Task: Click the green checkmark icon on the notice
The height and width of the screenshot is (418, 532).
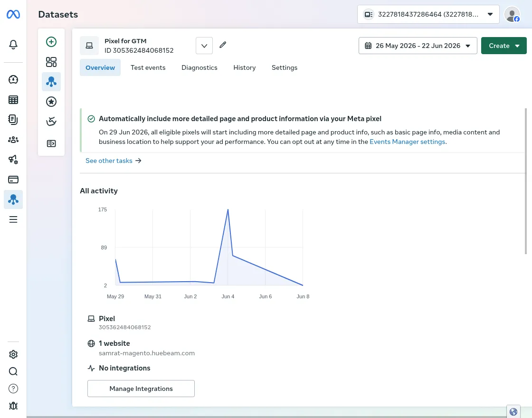Action: click(91, 119)
